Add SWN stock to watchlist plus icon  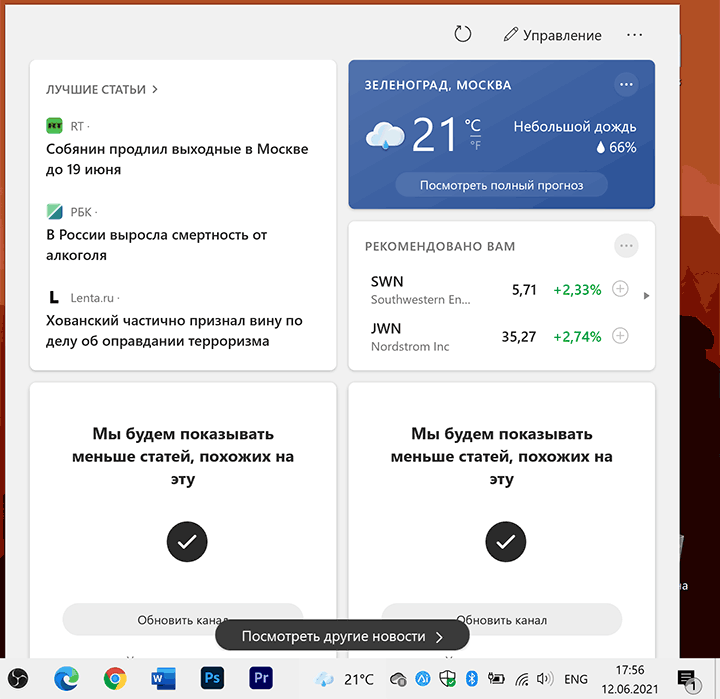click(620, 289)
